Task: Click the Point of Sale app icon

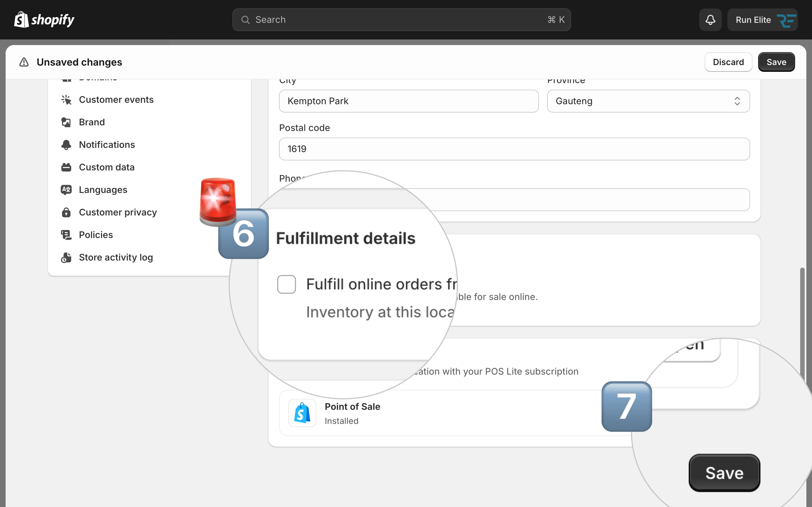Action: [302, 413]
